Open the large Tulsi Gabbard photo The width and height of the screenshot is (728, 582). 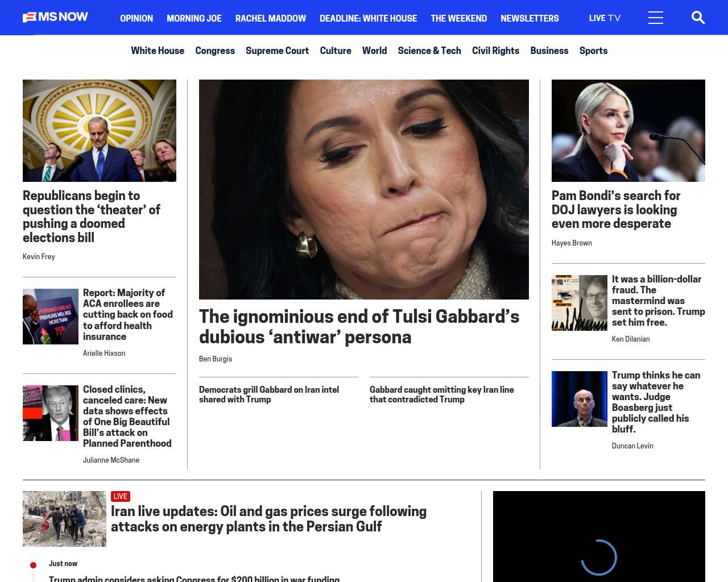point(364,189)
